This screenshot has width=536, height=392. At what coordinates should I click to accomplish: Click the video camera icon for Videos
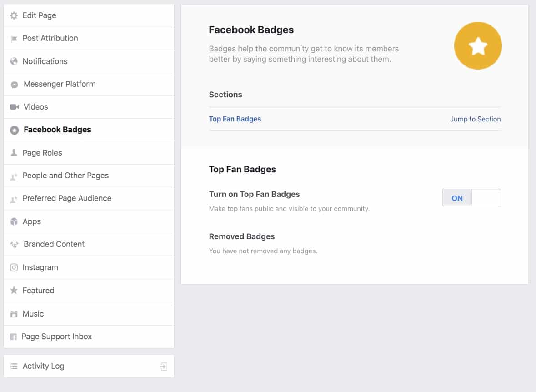point(15,107)
